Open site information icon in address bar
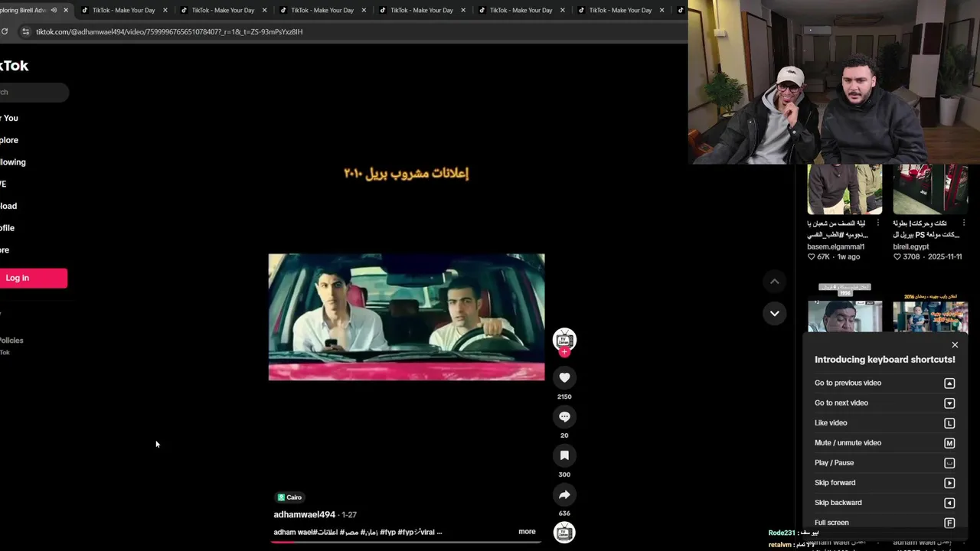Image resolution: width=980 pixels, height=551 pixels. point(25,31)
